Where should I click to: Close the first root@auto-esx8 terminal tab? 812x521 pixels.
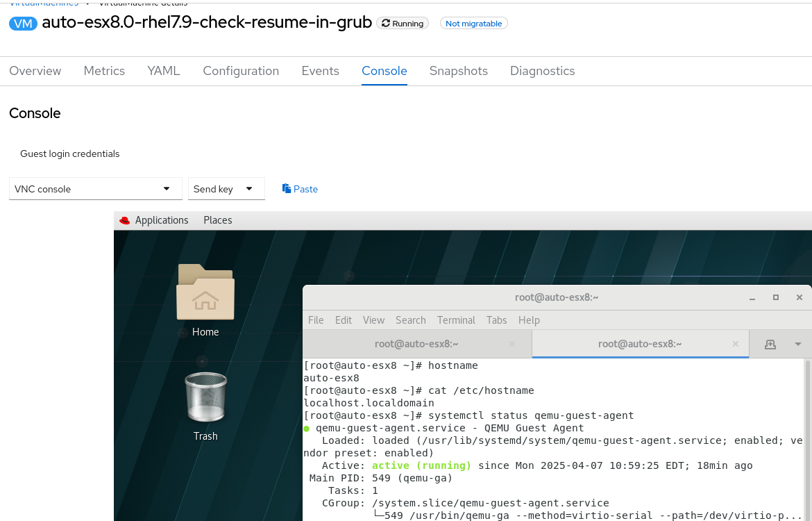click(512, 344)
